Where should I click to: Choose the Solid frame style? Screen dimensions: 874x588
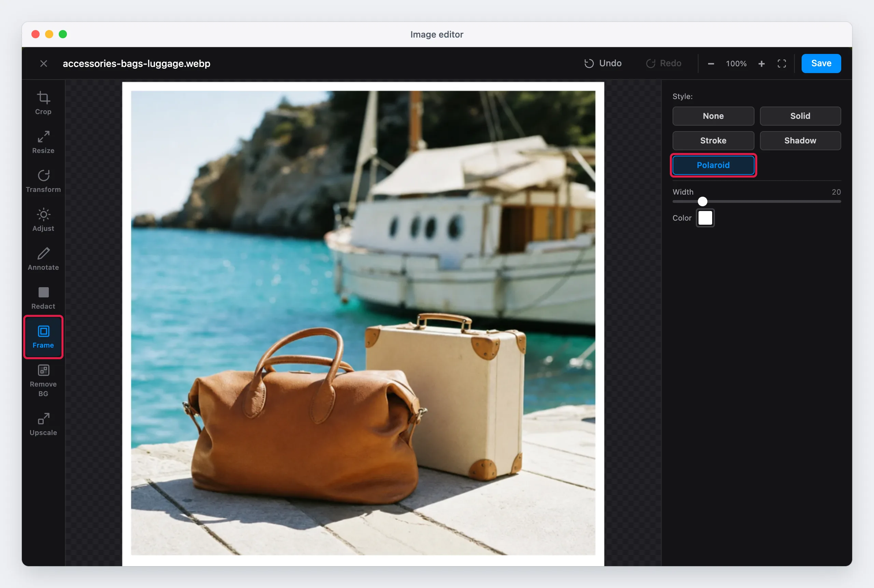click(x=800, y=116)
